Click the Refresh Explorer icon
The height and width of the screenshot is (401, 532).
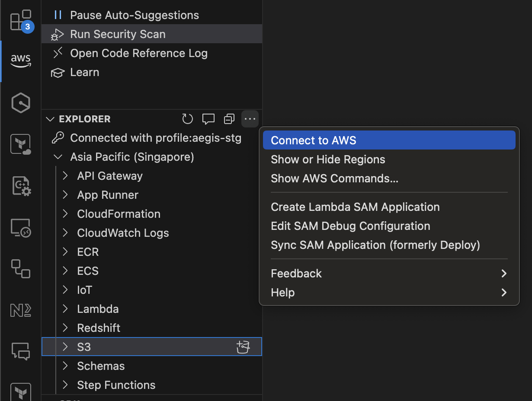click(187, 119)
